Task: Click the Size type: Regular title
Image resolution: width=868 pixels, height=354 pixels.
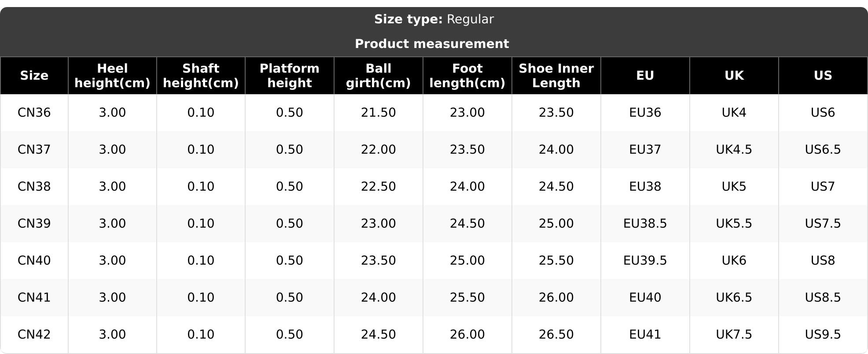Action: [434, 19]
